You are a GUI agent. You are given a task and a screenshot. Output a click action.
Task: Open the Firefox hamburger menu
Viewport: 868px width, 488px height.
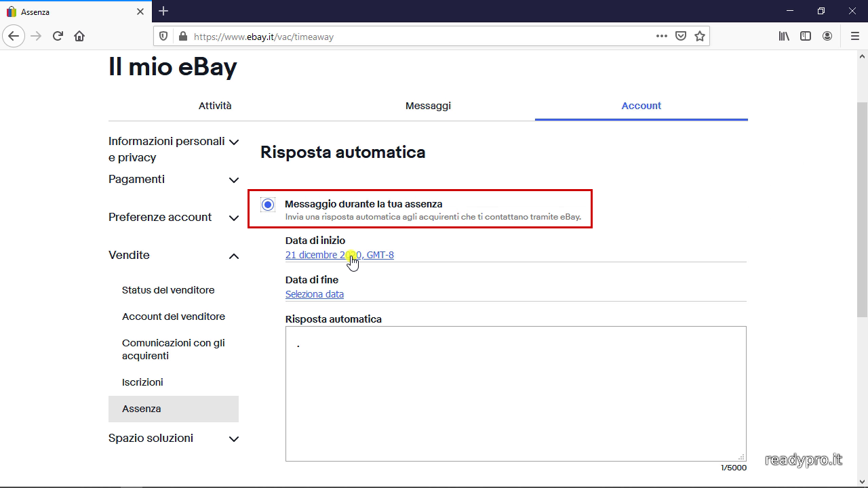tap(854, 37)
